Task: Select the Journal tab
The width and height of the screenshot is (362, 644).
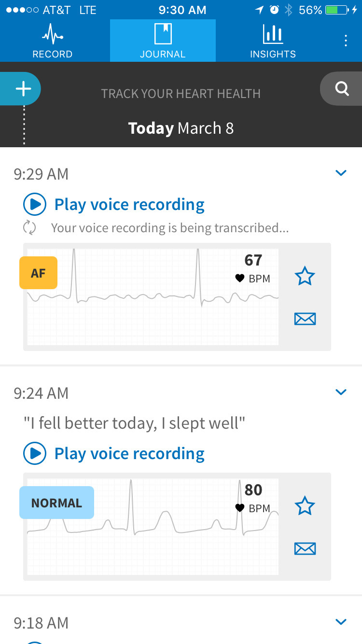Action: 163,41
